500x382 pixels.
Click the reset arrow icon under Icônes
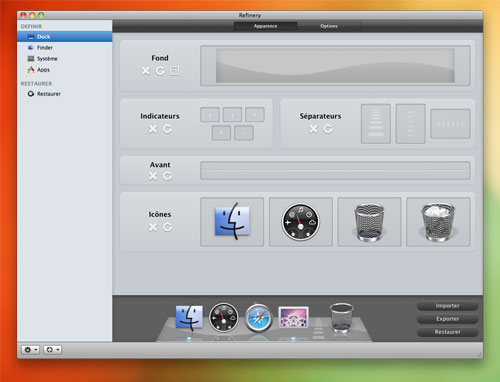[x=167, y=227]
